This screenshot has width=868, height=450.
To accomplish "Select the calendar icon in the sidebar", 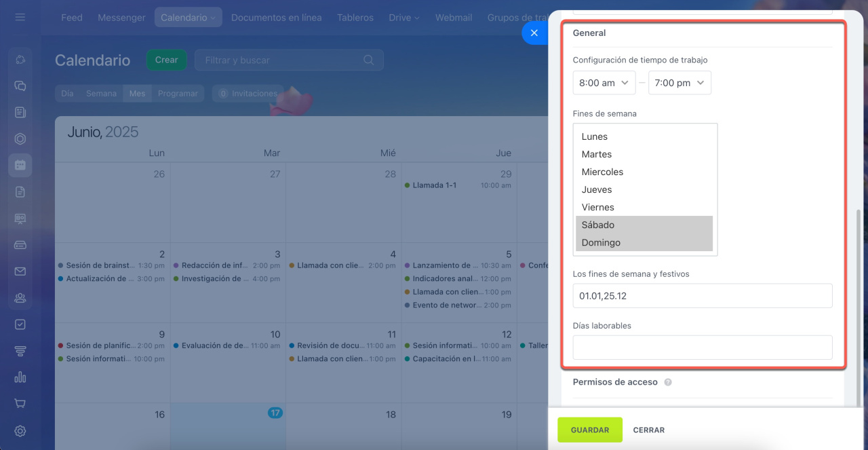I will tap(20, 165).
